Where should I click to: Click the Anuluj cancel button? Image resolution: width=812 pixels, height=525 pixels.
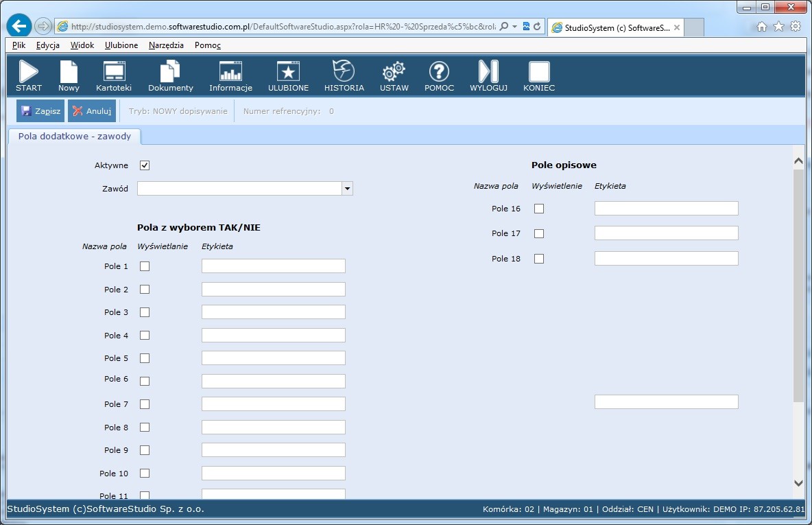92,111
